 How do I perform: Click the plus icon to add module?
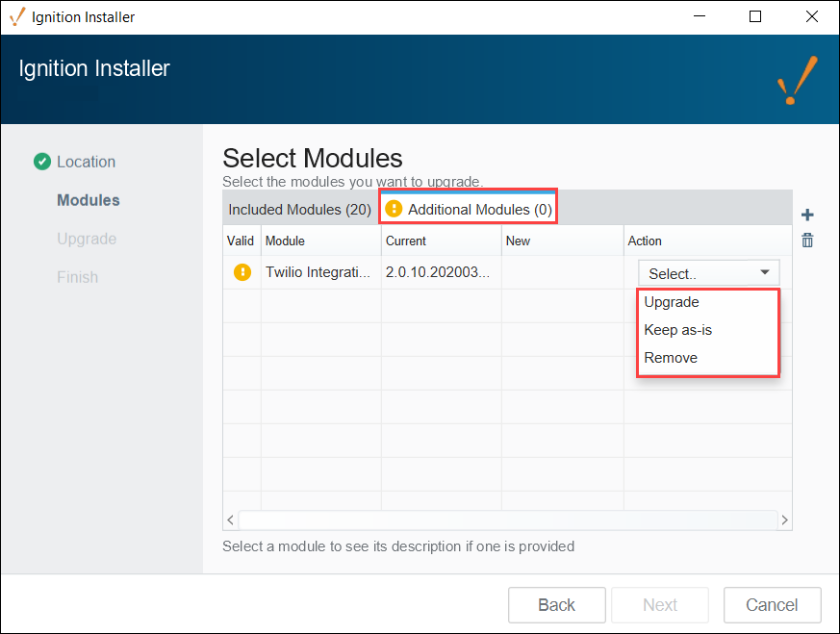[x=807, y=216]
